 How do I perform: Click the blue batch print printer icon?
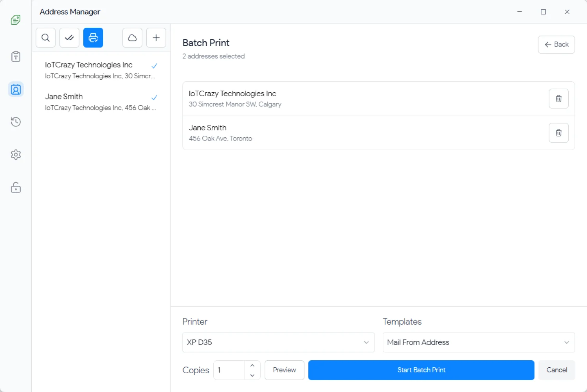[93, 38]
